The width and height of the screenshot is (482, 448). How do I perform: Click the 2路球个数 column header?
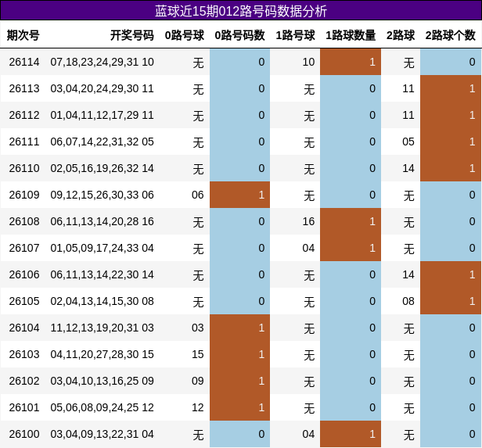451,35
